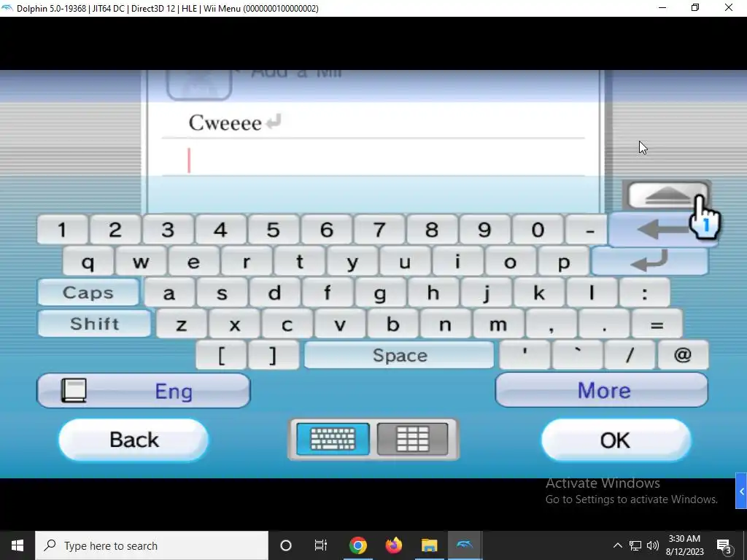747x560 pixels.
Task: Tap the p key
Action: (x=564, y=262)
